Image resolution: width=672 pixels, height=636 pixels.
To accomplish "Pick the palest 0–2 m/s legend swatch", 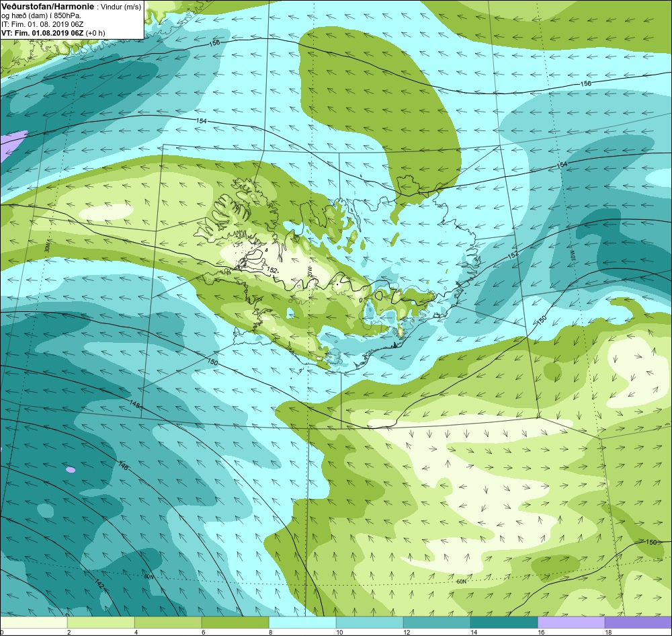I will point(34,623).
